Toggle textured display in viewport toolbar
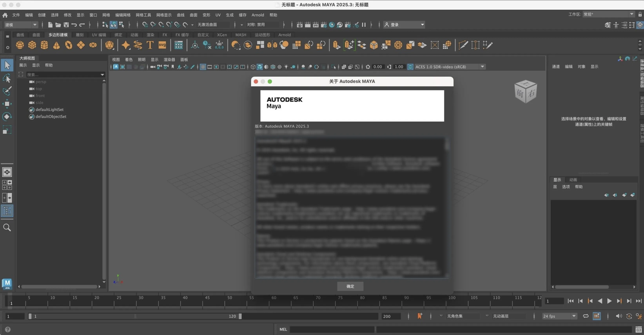The image size is (644, 335). click(x=279, y=67)
